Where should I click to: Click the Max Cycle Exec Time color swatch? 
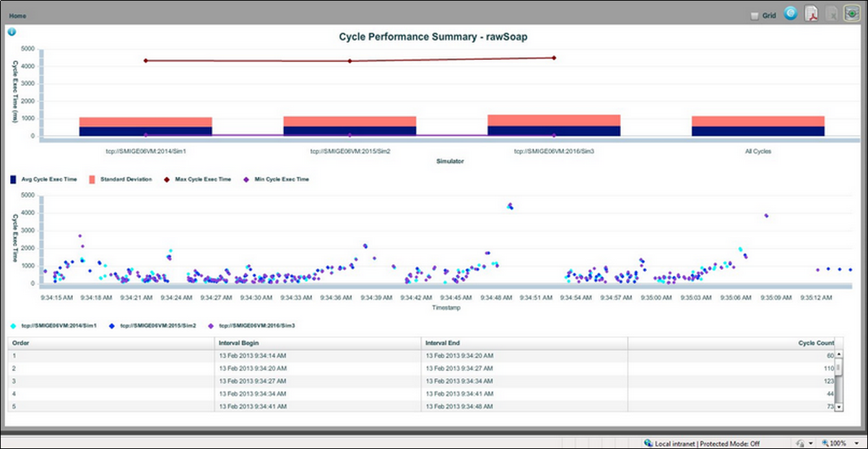(165, 179)
